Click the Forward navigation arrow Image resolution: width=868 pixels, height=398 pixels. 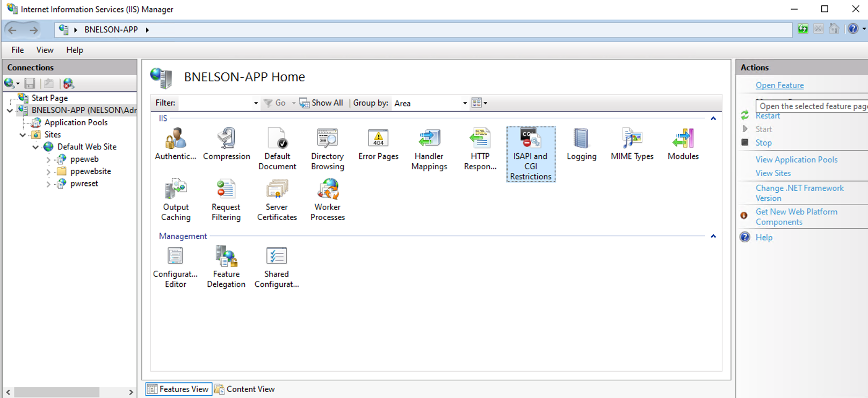(33, 30)
